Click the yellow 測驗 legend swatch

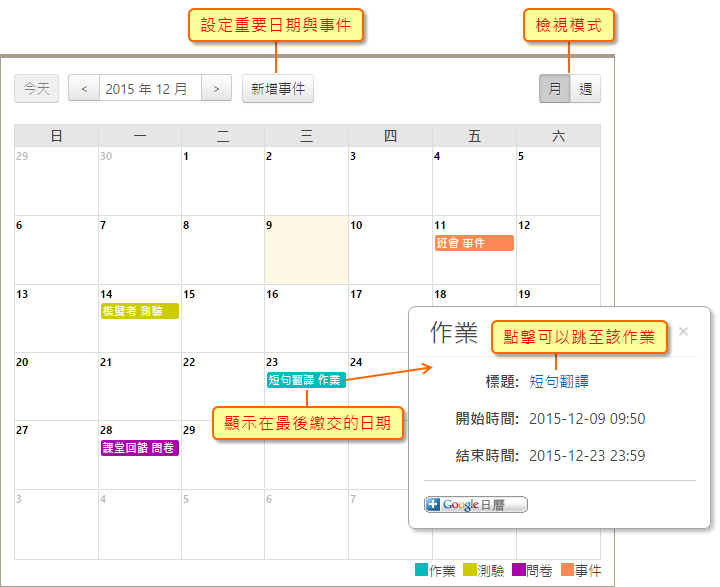click(x=470, y=570)
